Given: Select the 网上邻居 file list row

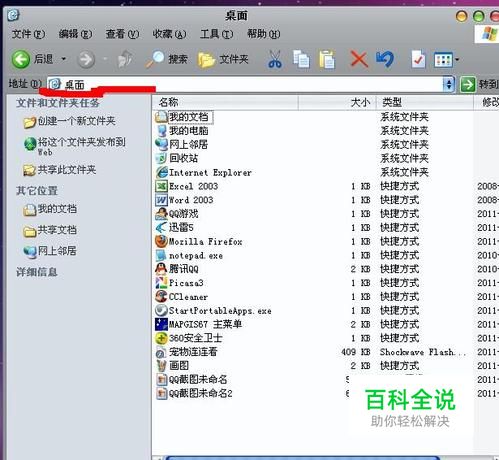Looking at the screenshot, I should (182, 144).
